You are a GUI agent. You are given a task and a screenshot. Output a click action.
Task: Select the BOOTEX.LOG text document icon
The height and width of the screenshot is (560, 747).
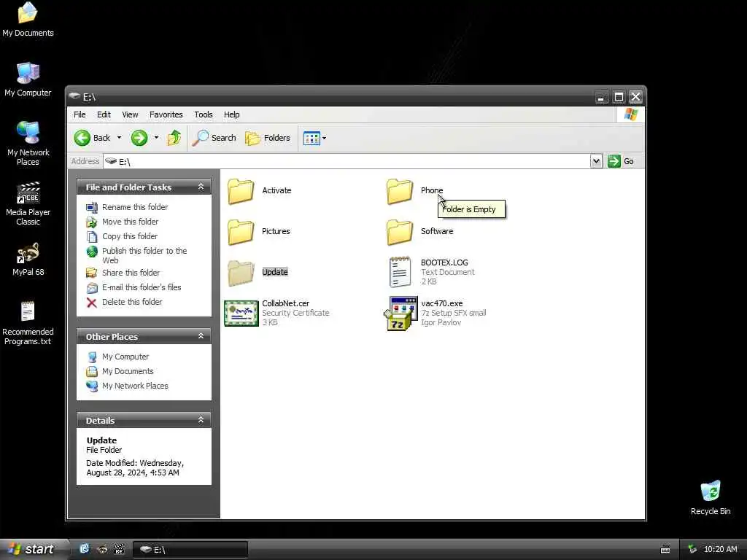(x=399, y=273)
